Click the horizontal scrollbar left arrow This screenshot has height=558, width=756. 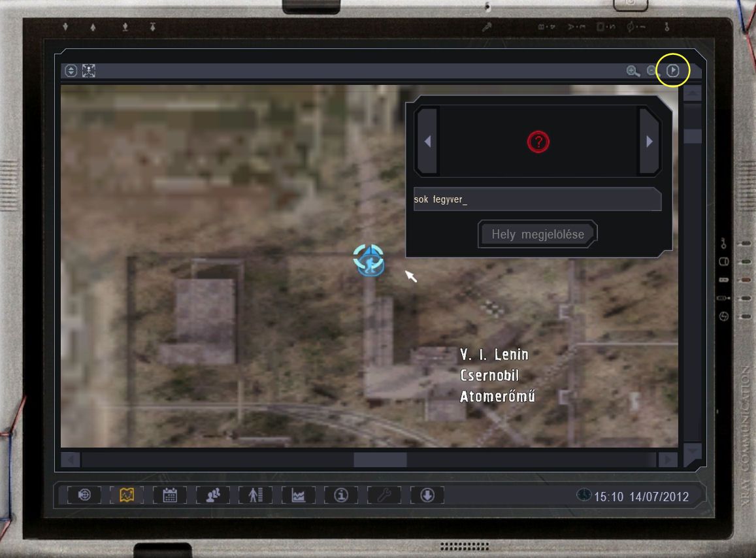71,459
